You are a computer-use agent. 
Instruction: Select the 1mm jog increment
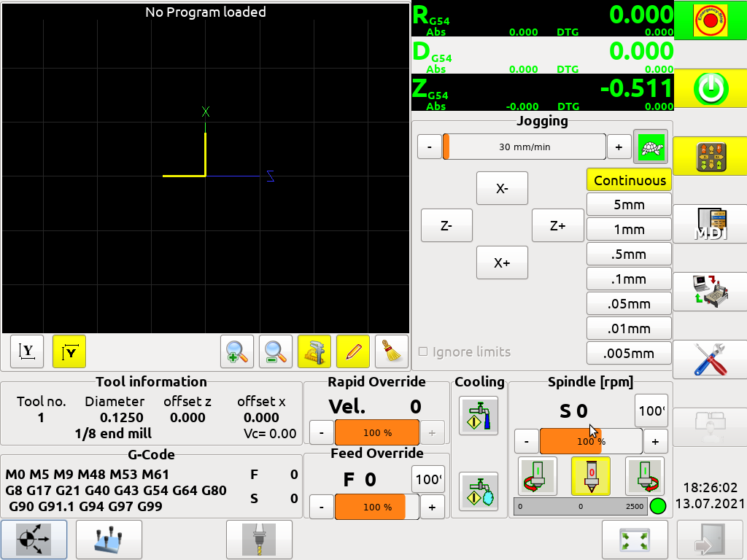click(628, 229)
